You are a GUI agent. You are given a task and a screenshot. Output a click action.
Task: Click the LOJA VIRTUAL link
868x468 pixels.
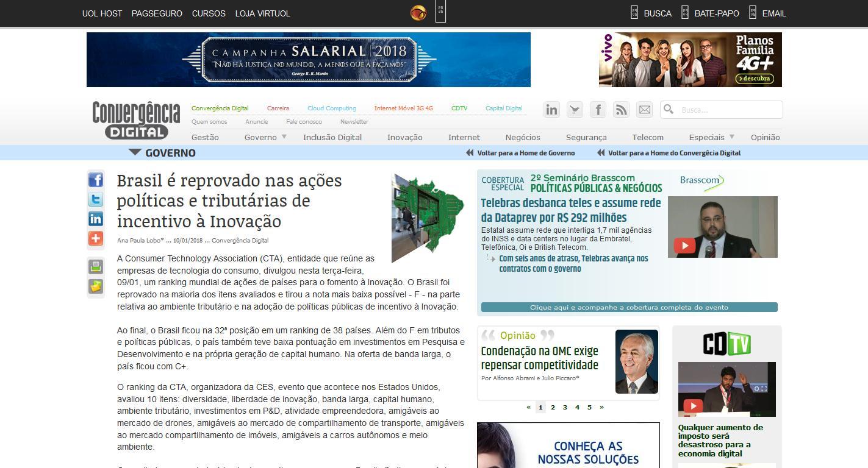click(x=263, y=13)
